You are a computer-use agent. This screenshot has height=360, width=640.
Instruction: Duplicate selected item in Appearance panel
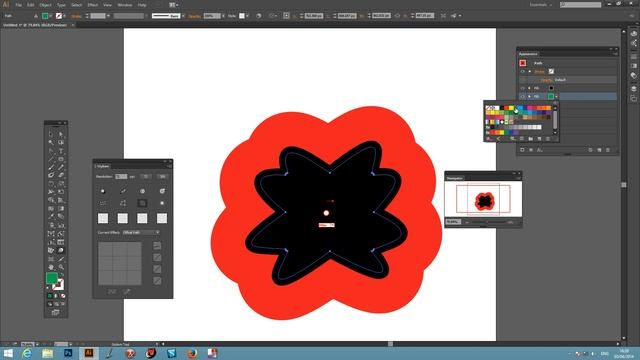[599, 150]
